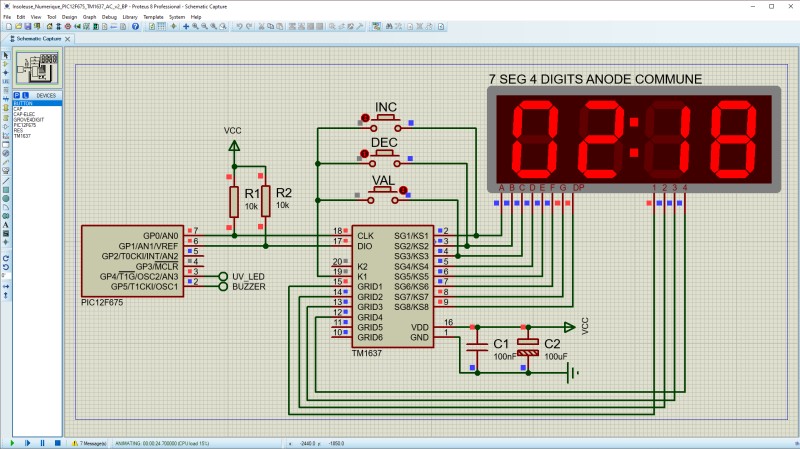Image resolution: width=800 pixels, height=449 pixels.
Task: Open the Library menu
Action: [x=130, y=17]
